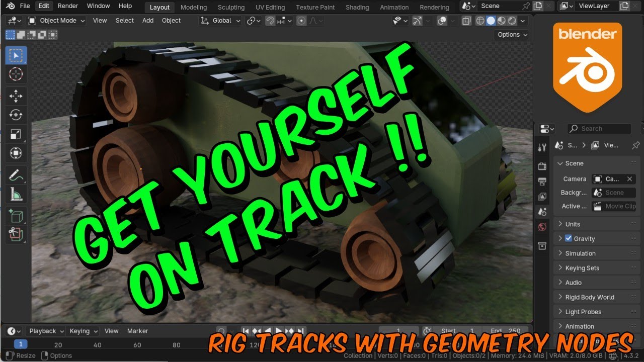Open the Scene properties tab
This screenshot has width=644, height=362.
point(542,212)
